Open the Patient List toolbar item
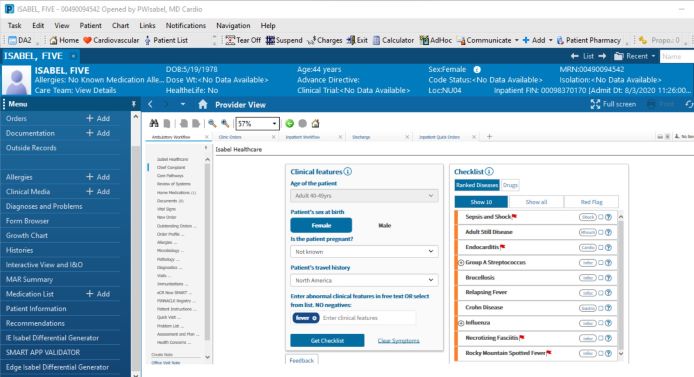 (x=166, y=40)
